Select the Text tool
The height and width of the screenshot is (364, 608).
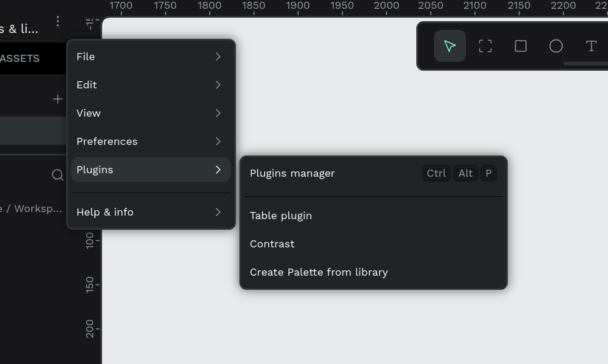[591, 45]
